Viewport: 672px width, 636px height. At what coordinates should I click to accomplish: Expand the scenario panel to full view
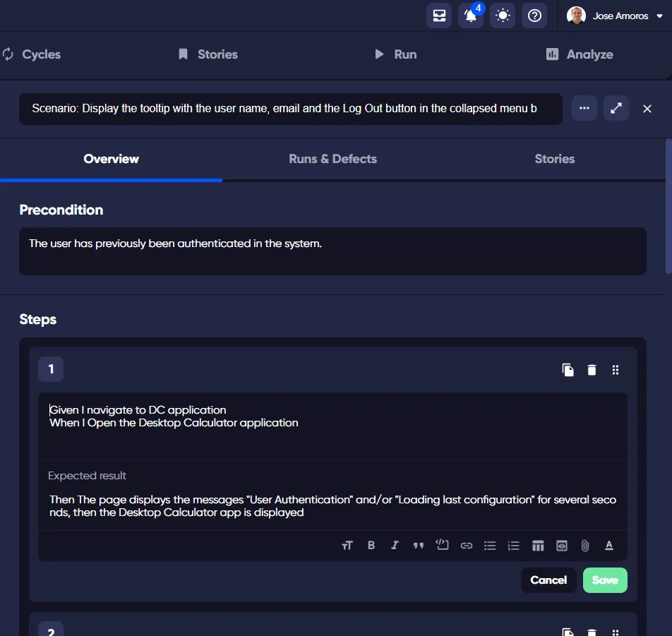pyautogui.click(x=616, y=109)
